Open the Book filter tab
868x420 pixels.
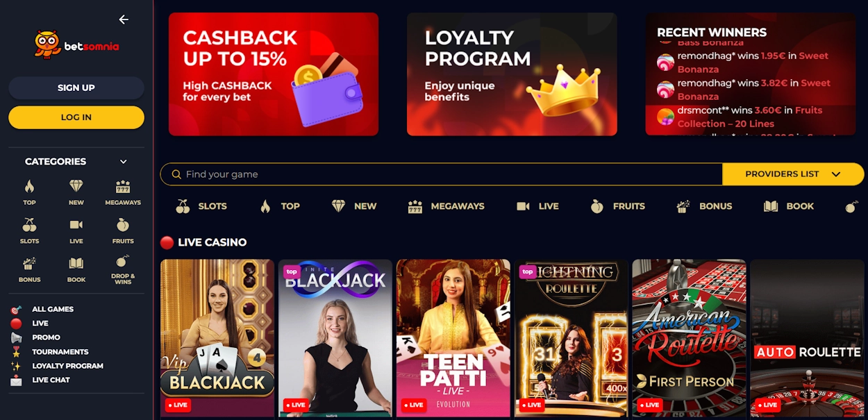pyautogui.click(x=788, y=206)
